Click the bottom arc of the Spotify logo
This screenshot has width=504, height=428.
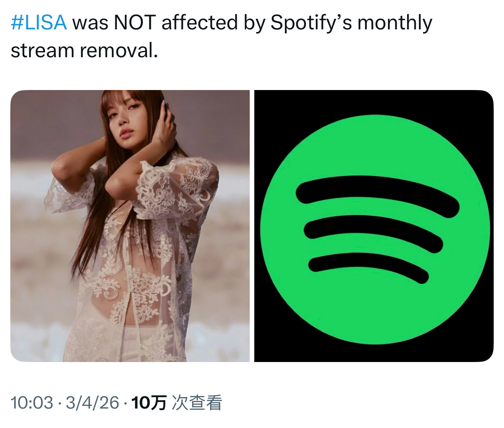pyautogui.click(x=368, y=266)
